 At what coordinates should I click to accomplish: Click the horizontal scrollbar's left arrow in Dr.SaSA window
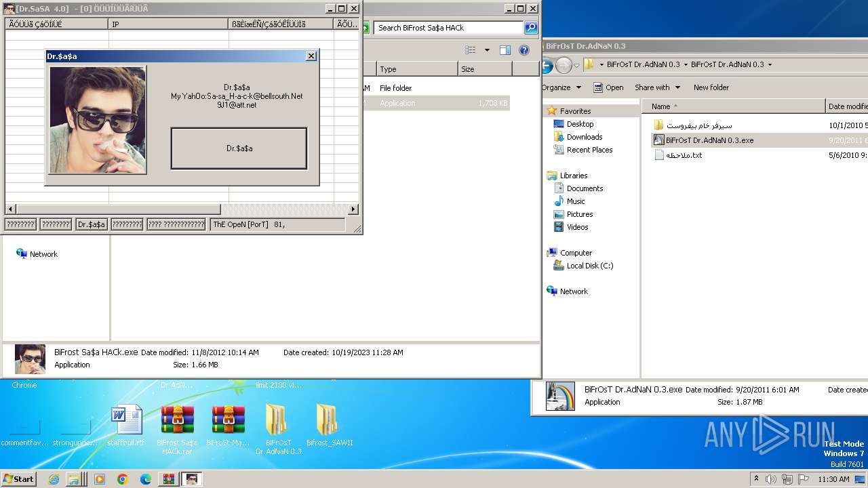[x=10, y=209]
